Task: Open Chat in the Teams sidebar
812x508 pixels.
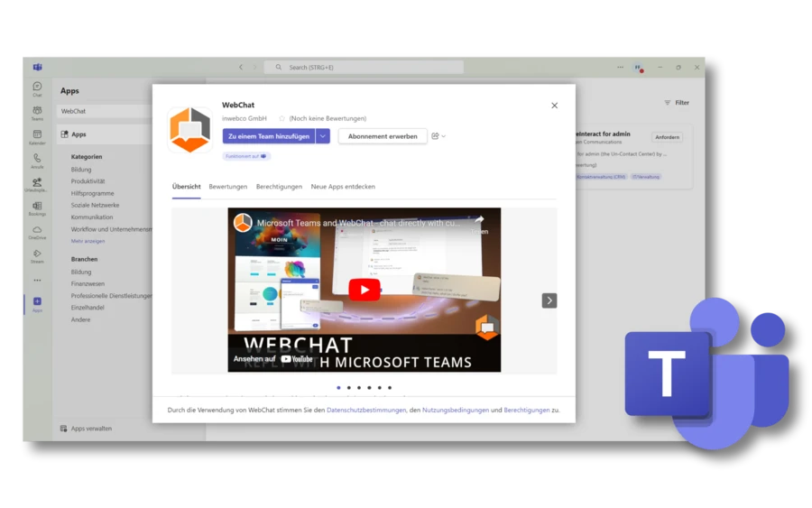Action: coord(37,88)
